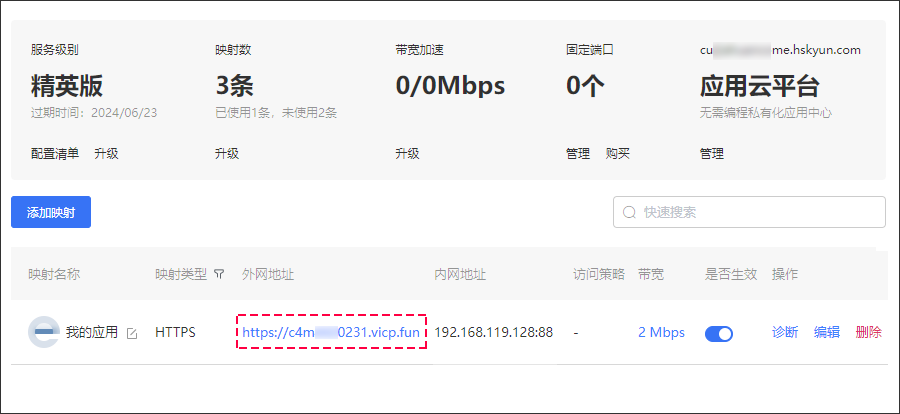This screenshot has height=414, width=900.
Task: Click the 我的应用 app avatar icon
Action: [44, 332]
